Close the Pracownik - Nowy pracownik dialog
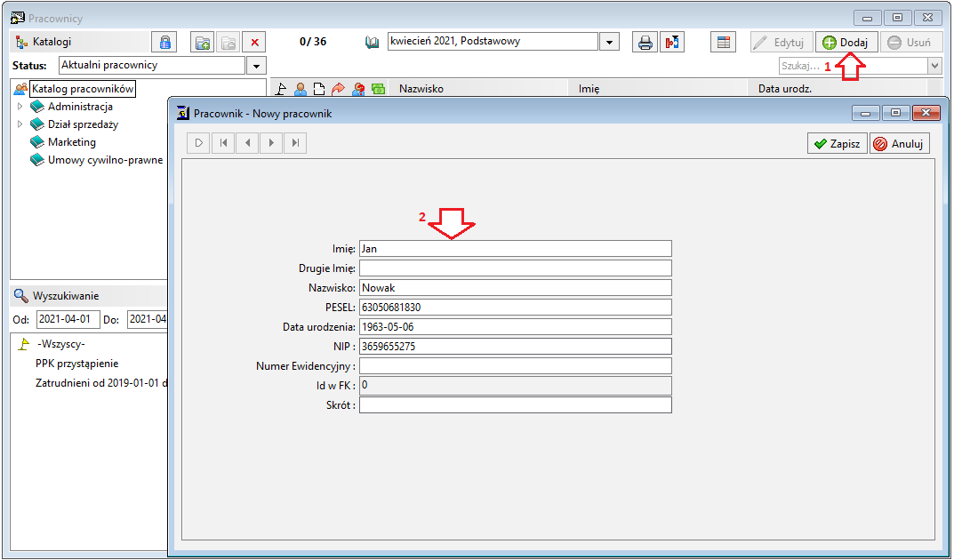The height and width of the screenshot is (560, 954). (x=926, y=113)
